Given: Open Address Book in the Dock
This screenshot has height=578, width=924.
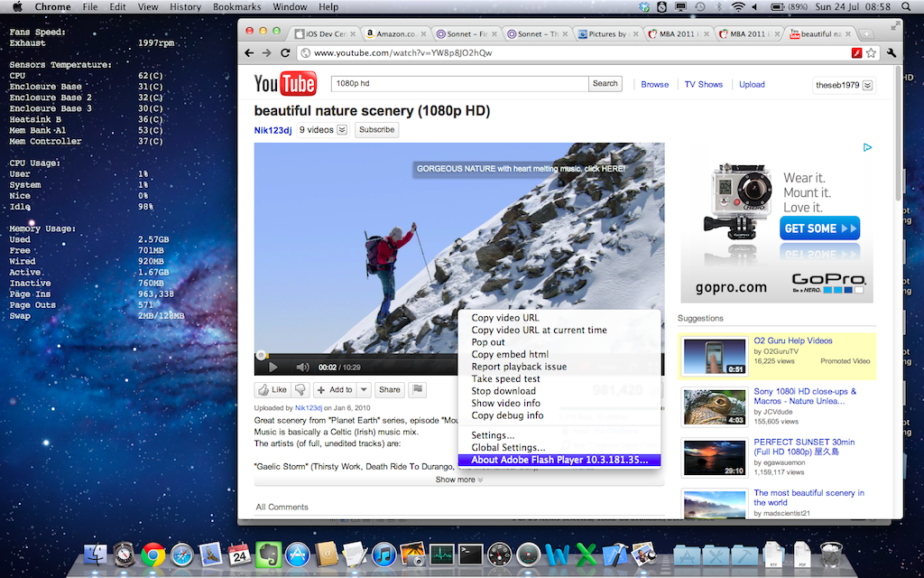Looking at the screenshot, I should tap(327, 555).
